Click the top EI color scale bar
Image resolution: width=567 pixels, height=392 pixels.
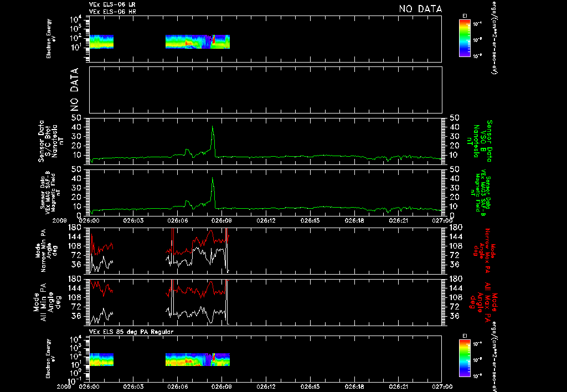(x=465, y=38)
